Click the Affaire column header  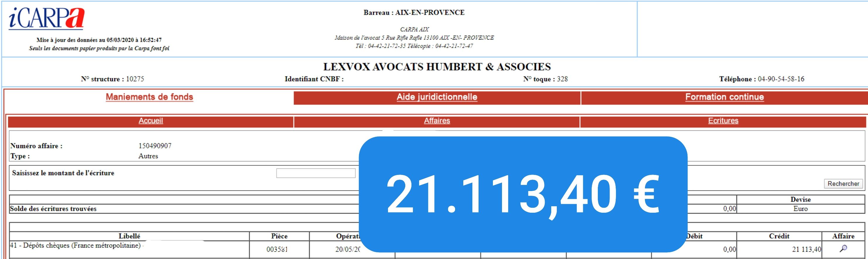[x=843, y=236]
